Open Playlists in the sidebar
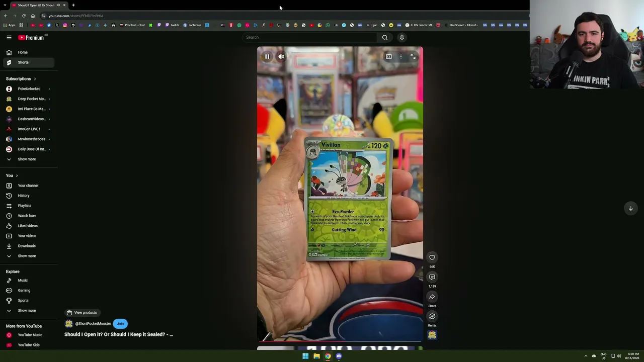 (x=29, y=206)
